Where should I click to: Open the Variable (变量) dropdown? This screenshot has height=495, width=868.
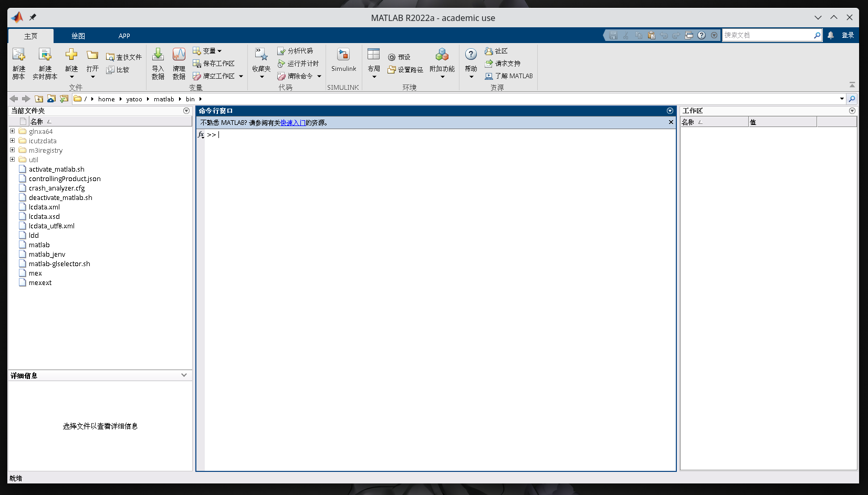pyautogui.click(x=207, y=51)
